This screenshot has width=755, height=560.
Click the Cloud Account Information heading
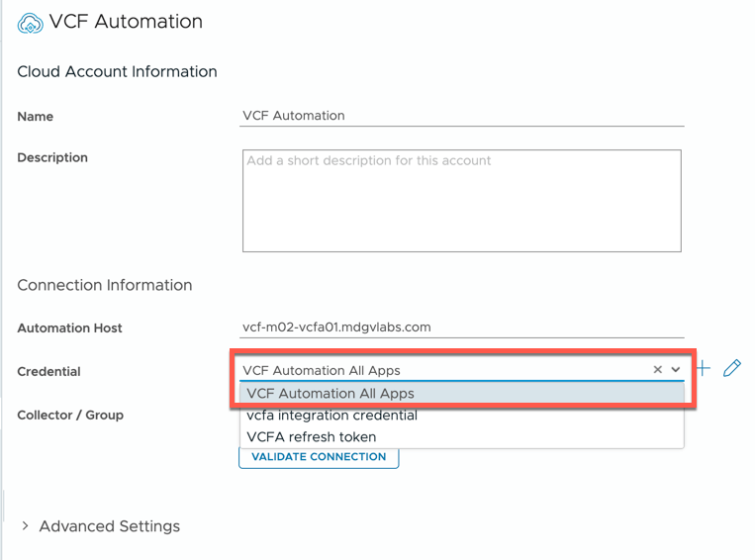coord(117,71)
